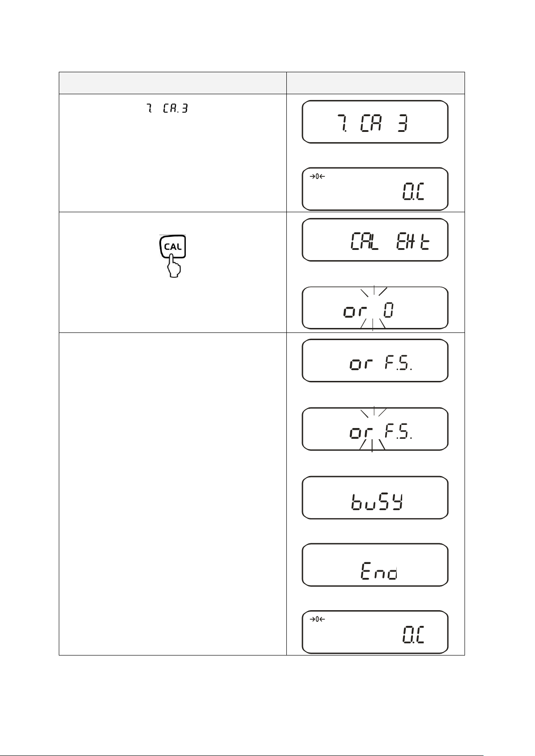535x756 pixels.
Task: Select the buSY display panel
Action: point(375,498)
